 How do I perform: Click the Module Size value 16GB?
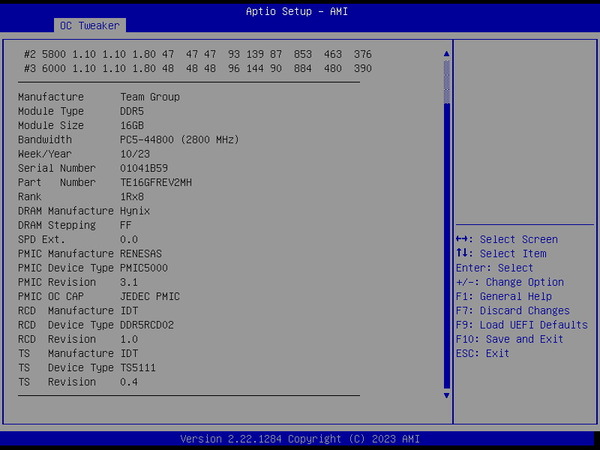(132, 126)
